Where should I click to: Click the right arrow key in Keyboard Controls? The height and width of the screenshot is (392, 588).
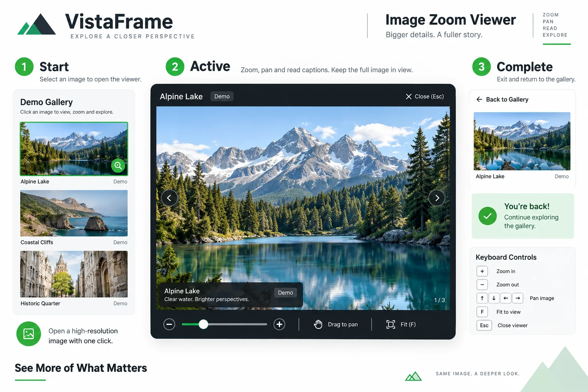coord(518,298)
